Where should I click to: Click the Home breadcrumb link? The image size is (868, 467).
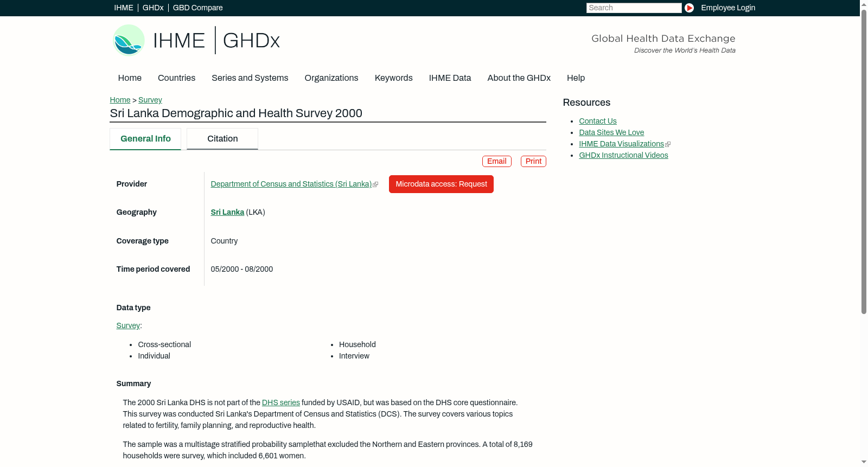(x=120, y=100)
